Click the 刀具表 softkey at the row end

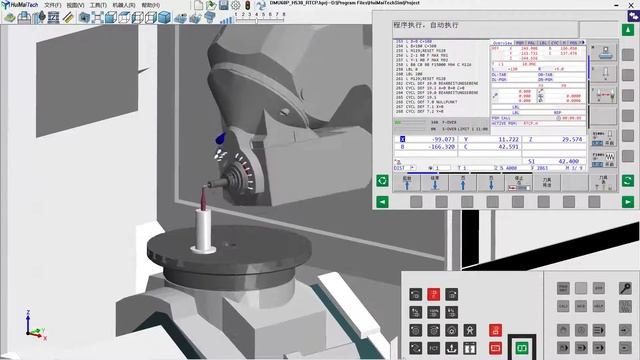point(603,183)
